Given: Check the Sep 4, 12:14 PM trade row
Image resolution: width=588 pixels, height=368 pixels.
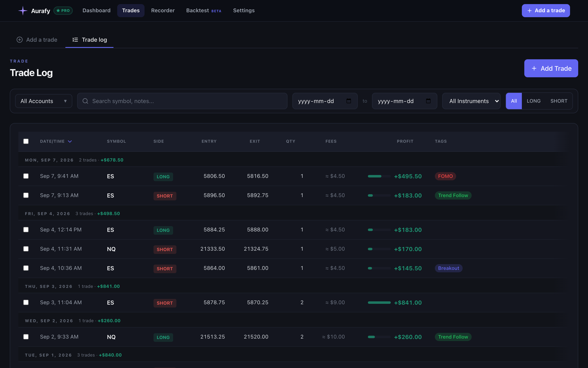Looking at the screenshot, I should 26,230.
